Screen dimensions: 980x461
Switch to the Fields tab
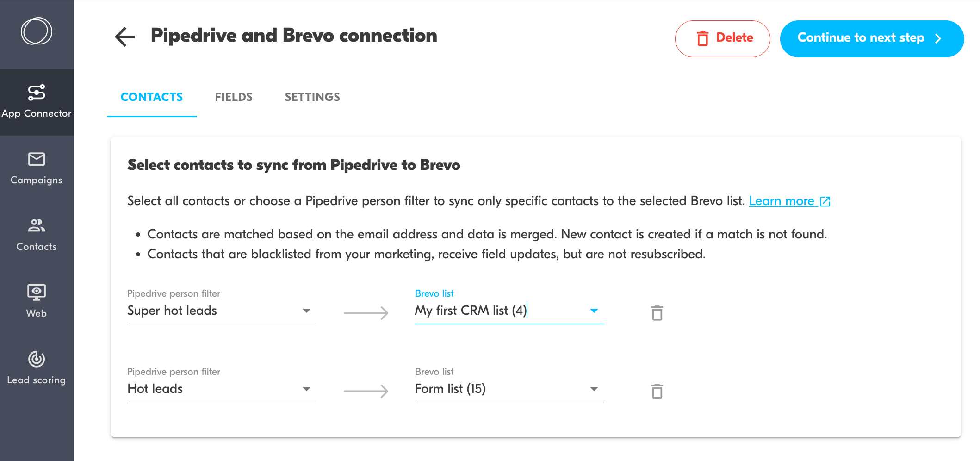pyautogui.click(x=234, y=97)
